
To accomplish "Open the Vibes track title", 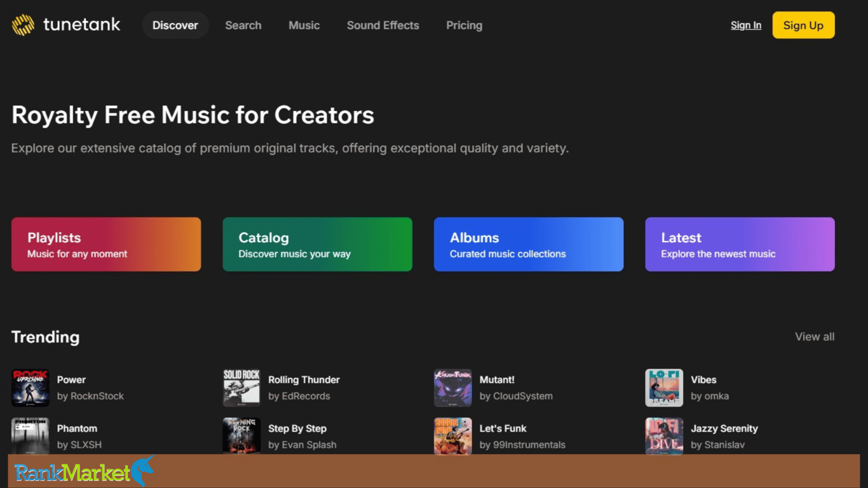I will [x=703, y=379].
